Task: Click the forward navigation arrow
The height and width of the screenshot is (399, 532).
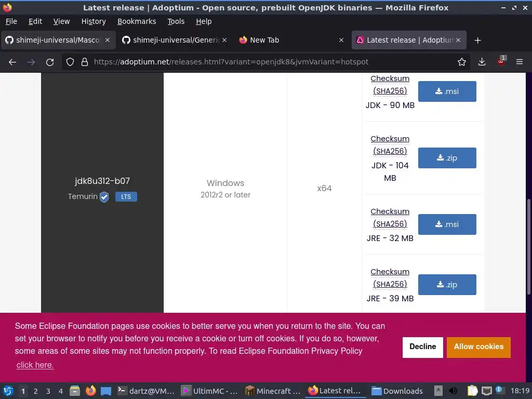Action: point(31,62)
